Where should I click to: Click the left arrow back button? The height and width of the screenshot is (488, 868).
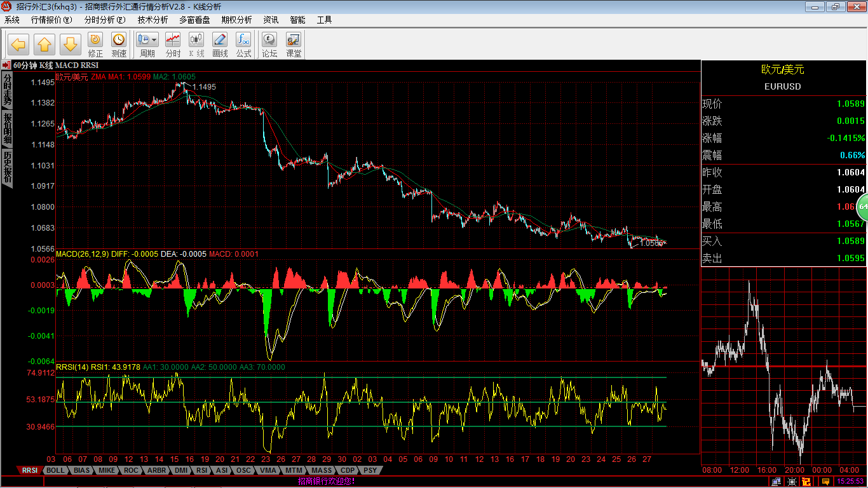coord(18,44)
